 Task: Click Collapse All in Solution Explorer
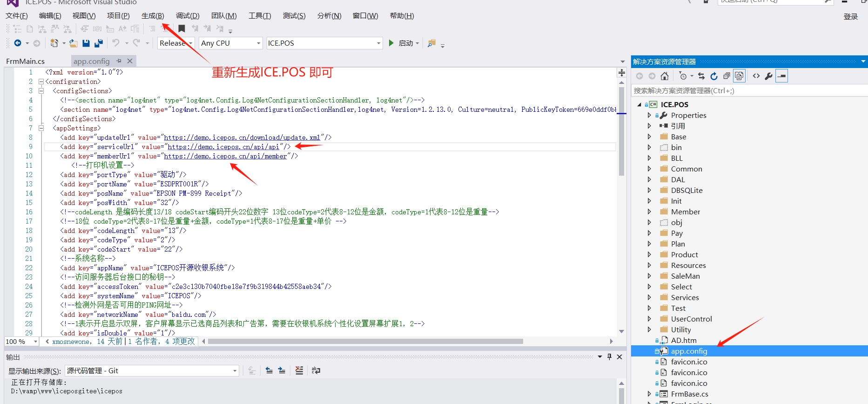tap(727, 76)
